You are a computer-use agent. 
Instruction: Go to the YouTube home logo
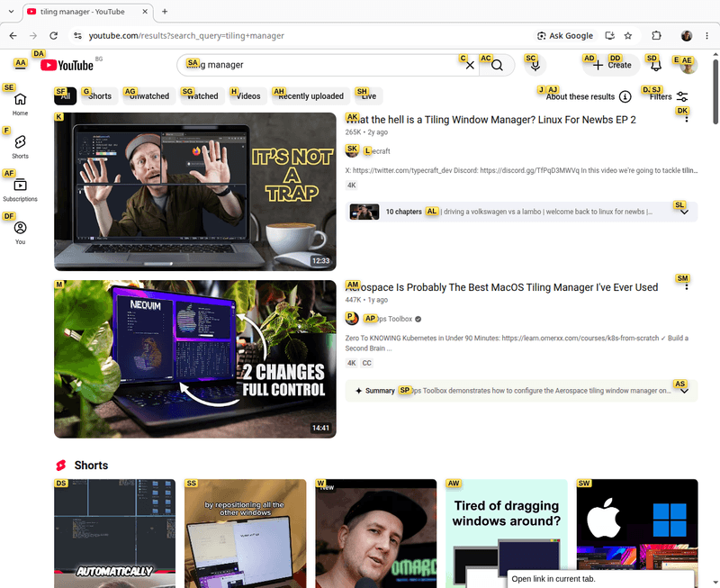point(67,65)
